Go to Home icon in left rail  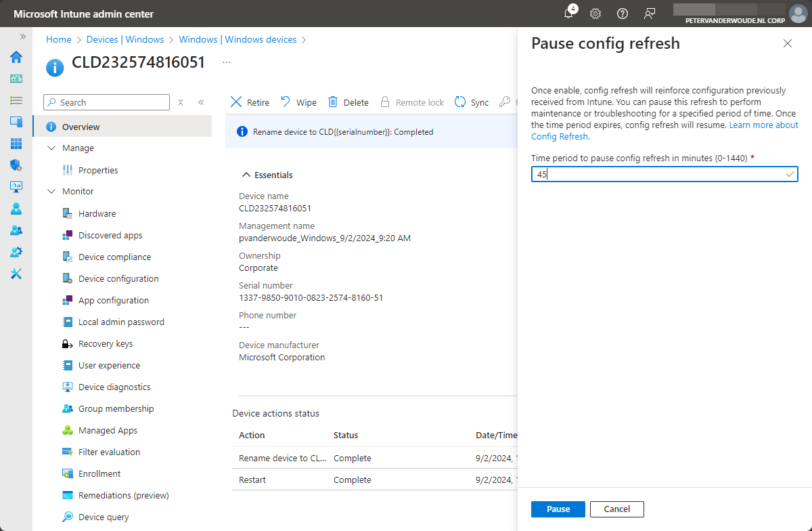[x=16, y=57]
